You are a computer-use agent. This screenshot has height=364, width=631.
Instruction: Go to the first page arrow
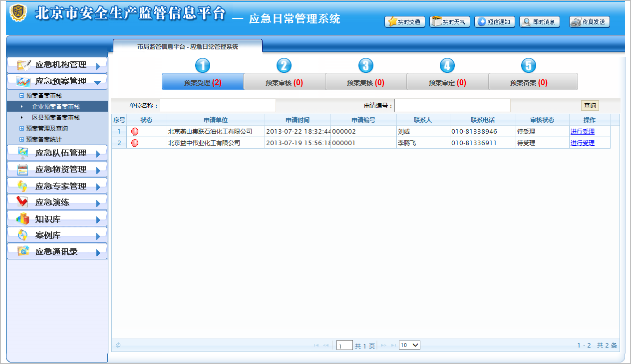[316, 345]
